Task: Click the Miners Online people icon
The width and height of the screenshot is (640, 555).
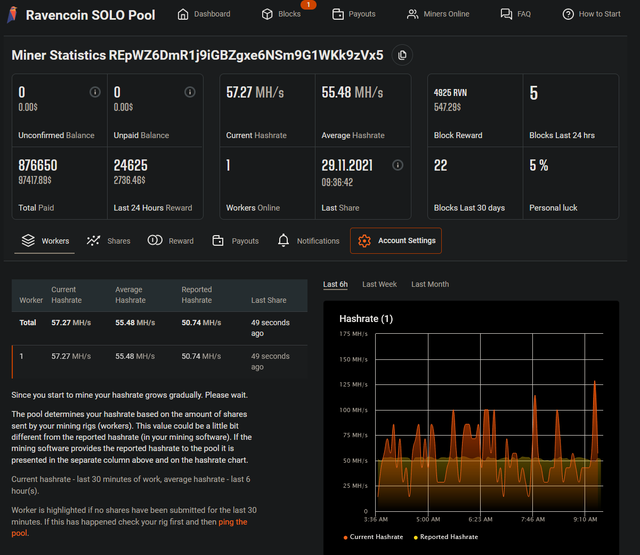Action: click(413, 14)
